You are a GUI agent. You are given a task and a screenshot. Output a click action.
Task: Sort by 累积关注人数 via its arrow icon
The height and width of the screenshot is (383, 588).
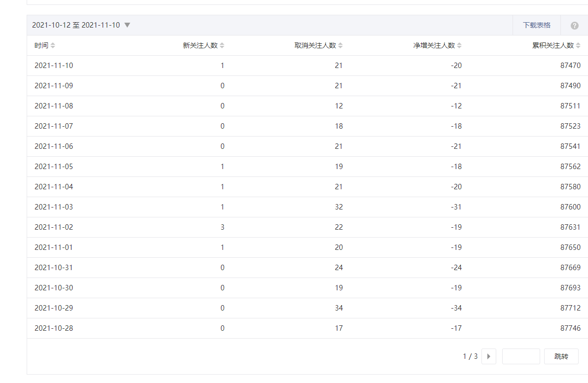pos(578,45)
